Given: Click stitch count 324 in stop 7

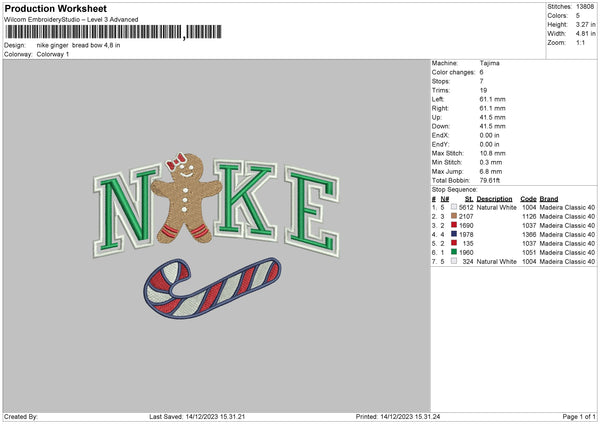Looking at the screenshot, I should (468, 261).
